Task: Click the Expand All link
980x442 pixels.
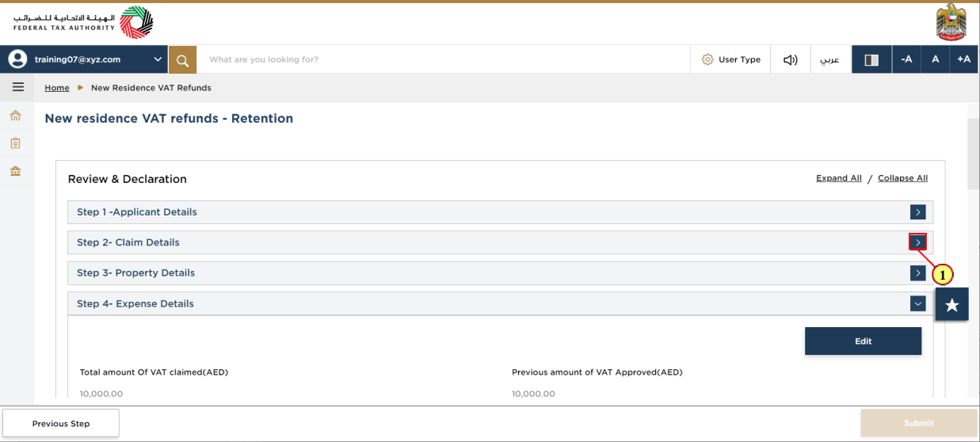Action: (838, 178)
